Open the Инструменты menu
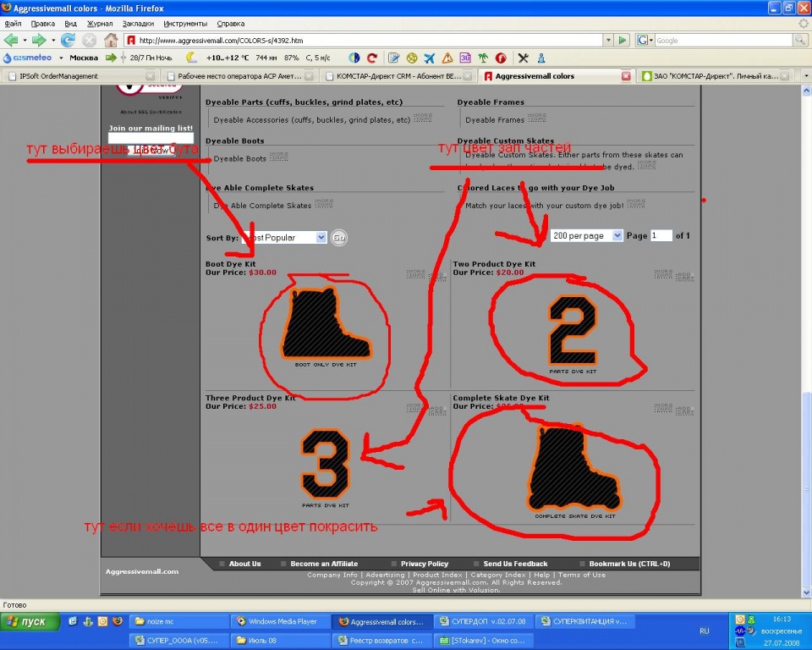 point(185,24)
